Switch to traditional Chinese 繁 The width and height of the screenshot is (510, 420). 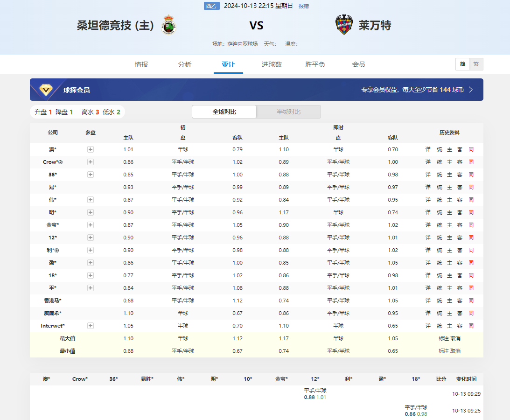pyautogui.click(x=476, y=64)
